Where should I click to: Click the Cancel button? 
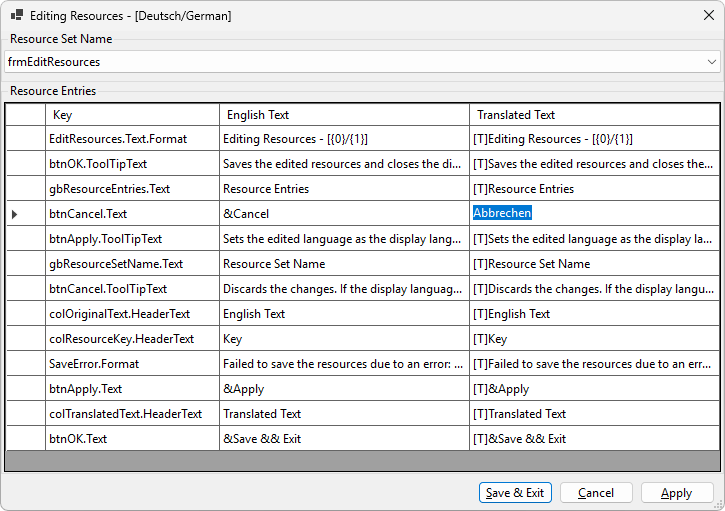596,493
